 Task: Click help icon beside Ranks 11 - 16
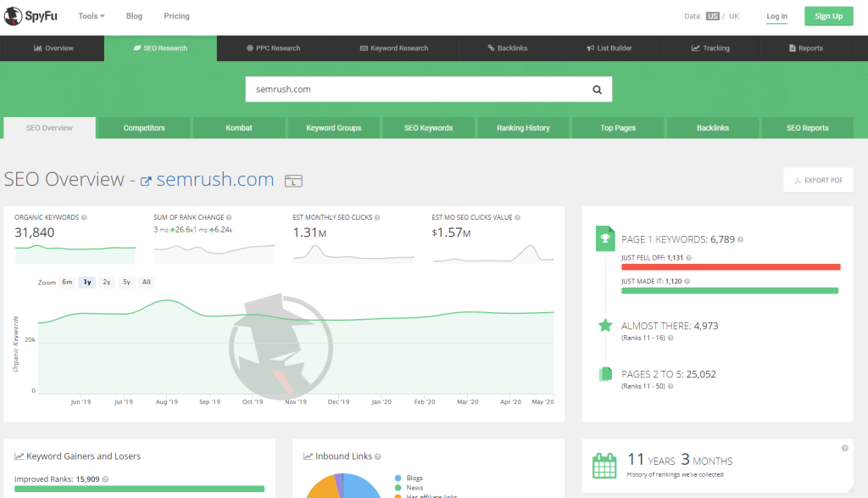(670, 338)
